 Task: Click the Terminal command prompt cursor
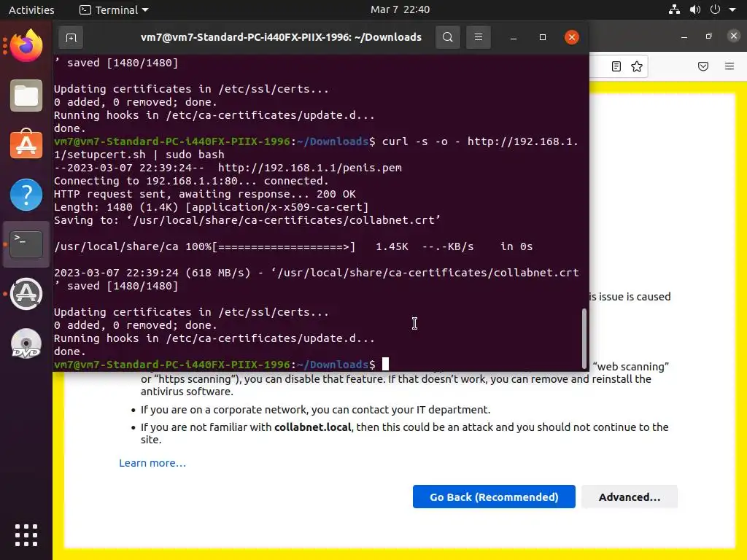(x=385, y=365)
